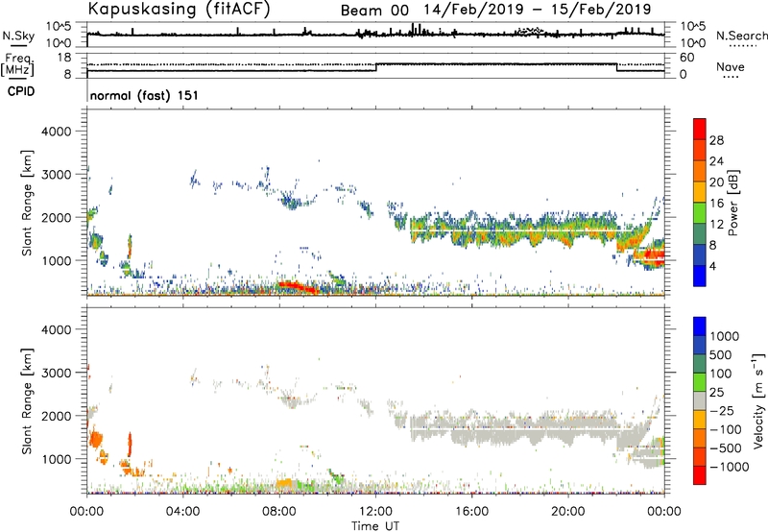768x532 pixels.
Task: Click the 28 tick label on Power colorbar
Action: coord(716,140)
